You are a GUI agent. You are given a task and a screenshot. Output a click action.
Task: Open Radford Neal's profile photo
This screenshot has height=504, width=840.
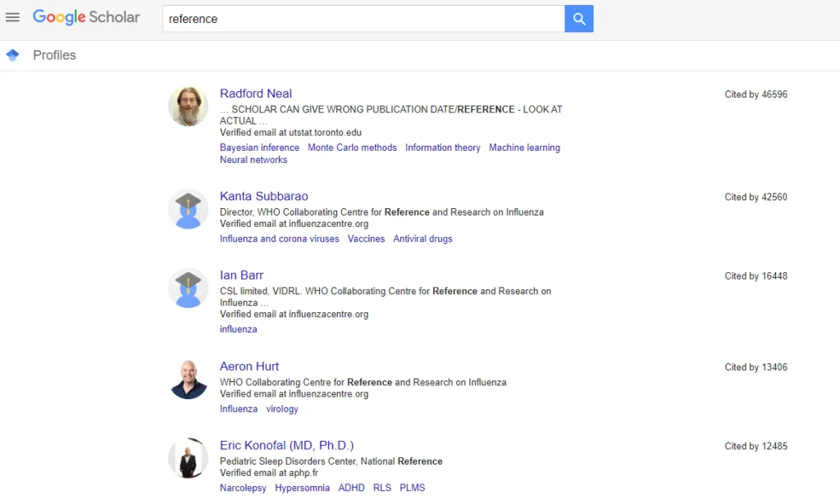point(188,106)
